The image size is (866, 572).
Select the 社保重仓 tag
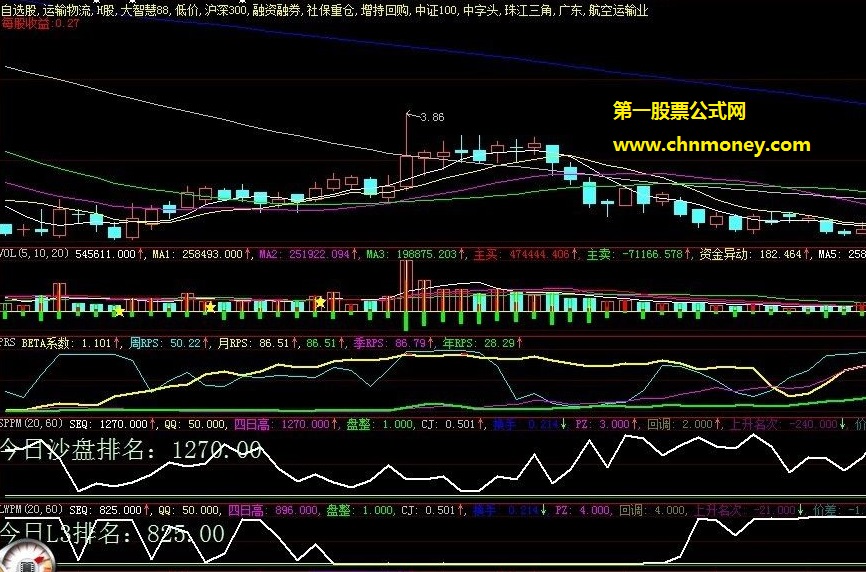coord(331,10)
